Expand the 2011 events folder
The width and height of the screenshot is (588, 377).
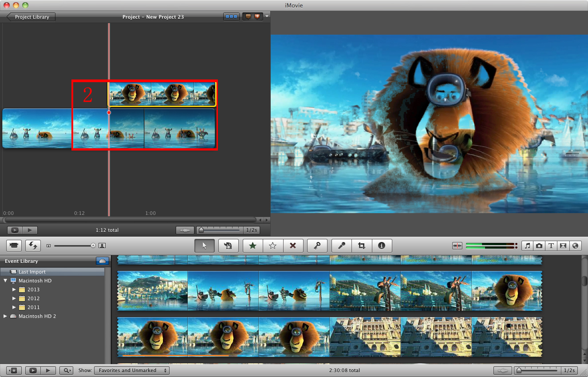pyautogui.click(x=14, y=307)
